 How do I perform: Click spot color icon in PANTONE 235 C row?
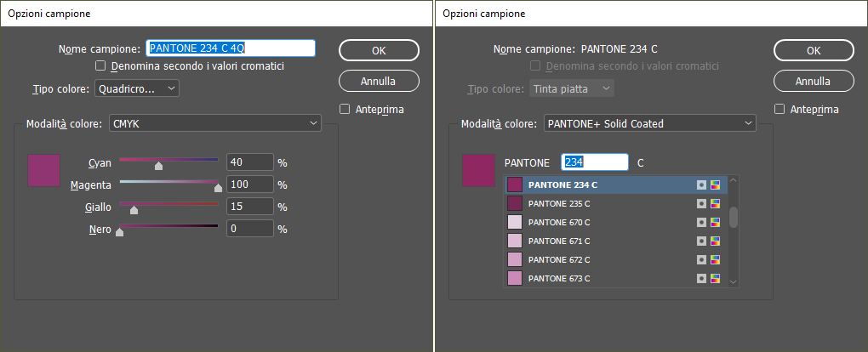(701, 204)
